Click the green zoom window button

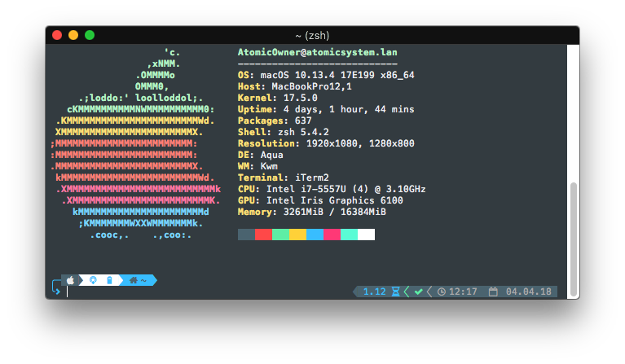click(x=90, y=36)
